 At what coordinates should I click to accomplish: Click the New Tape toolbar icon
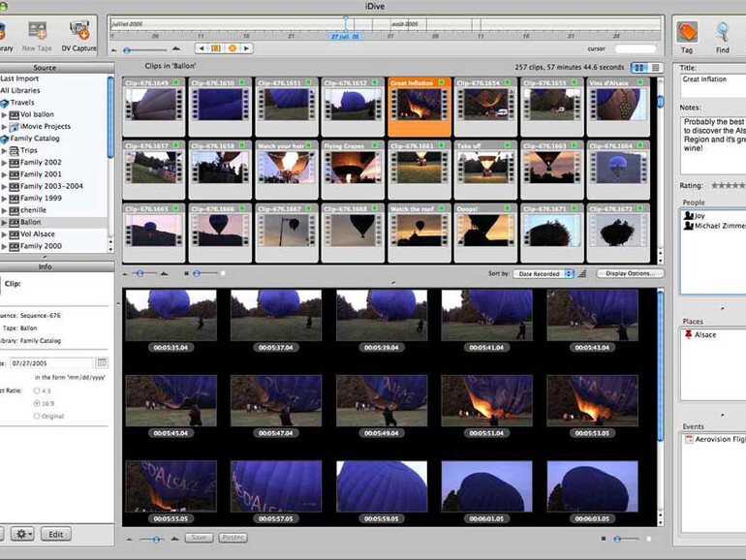37,31
